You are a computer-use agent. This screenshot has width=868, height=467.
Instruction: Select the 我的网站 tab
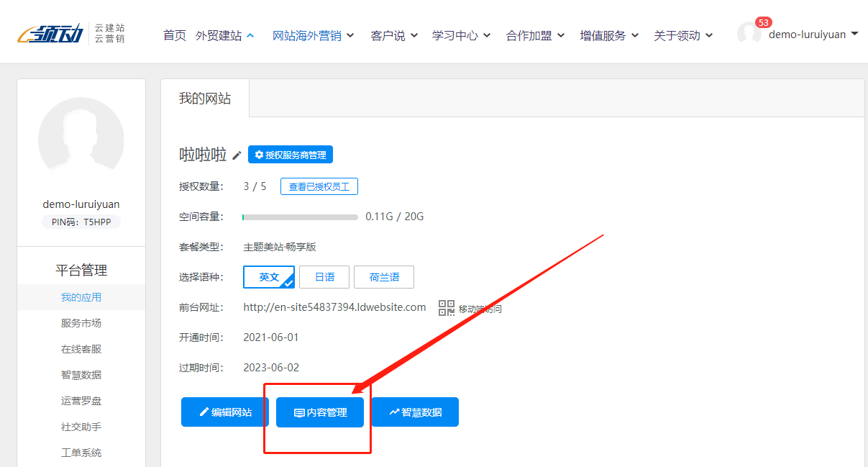[x=205, y=99]
